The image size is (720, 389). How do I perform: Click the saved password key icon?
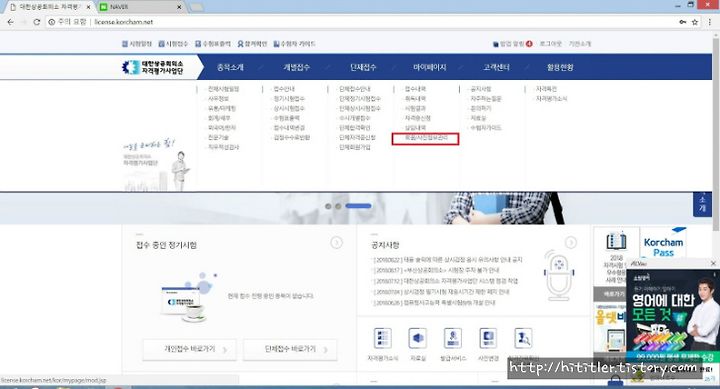tap(683, 22)
